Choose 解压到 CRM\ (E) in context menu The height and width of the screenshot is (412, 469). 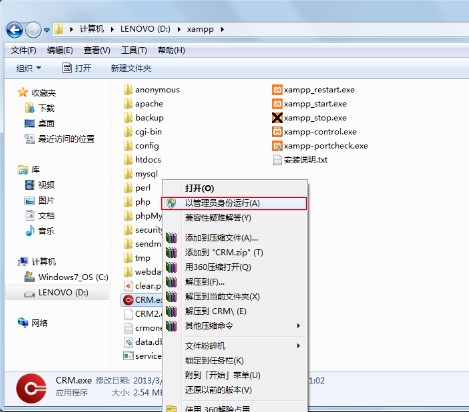click(235, 311)
